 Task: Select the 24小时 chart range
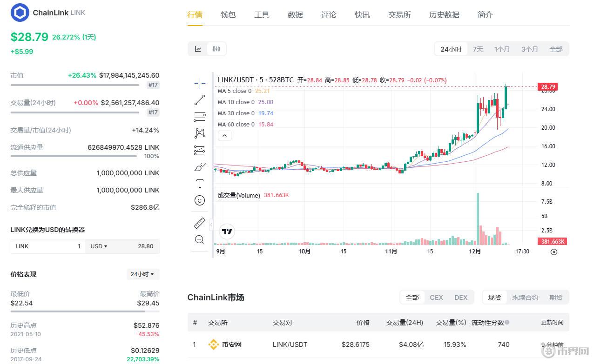451,49
